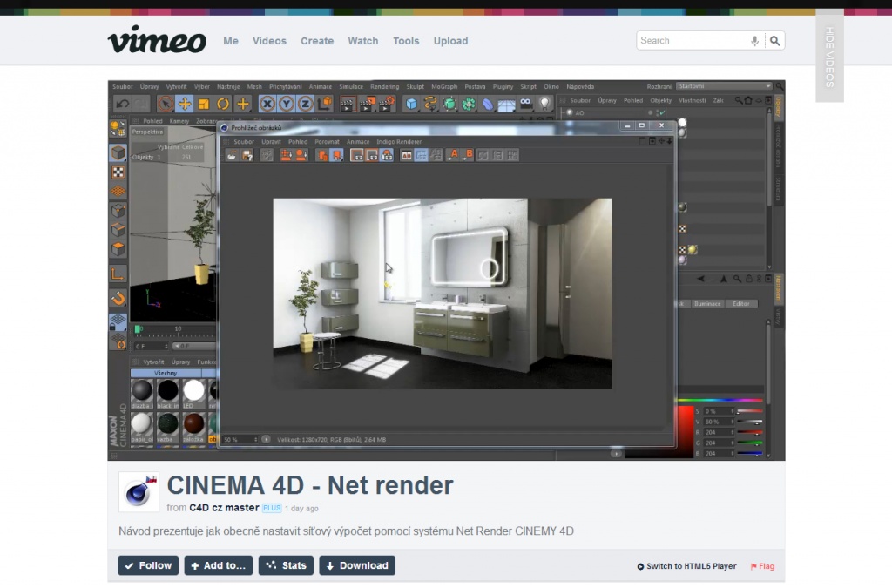Open the Nápověda menu
The image size is (892, 588).
[x=580, y=87]
